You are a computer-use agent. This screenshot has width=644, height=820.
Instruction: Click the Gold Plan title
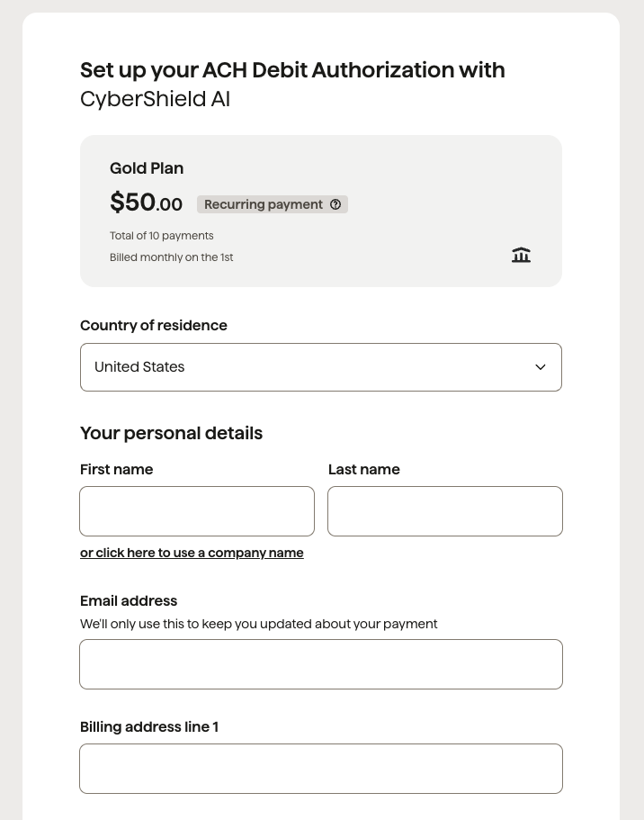(x=147, y=168)
